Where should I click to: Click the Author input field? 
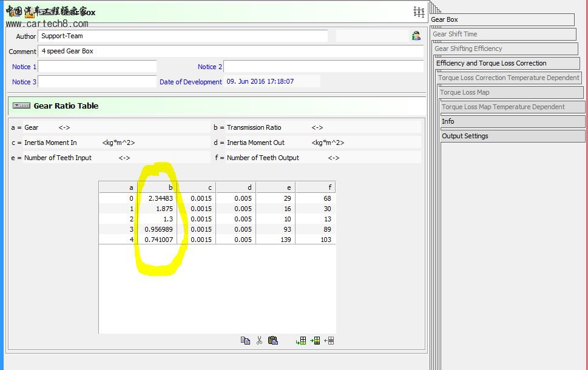pyautogui.click(x=183, y=36)
